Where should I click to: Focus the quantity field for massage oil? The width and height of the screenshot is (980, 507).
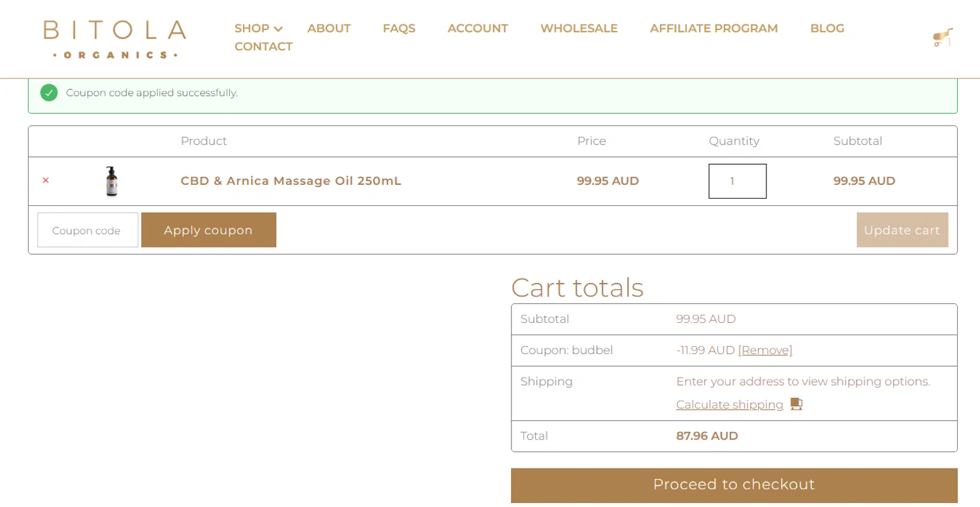click(x=738, y=181)
